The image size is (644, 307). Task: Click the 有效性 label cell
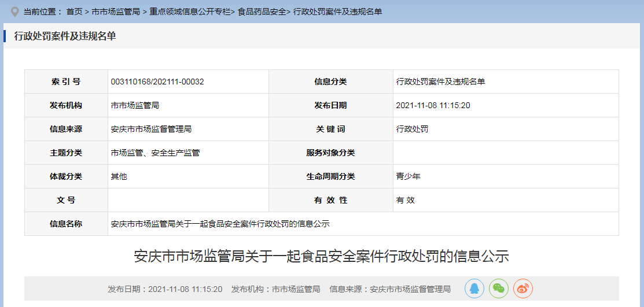tap(330, 200)
